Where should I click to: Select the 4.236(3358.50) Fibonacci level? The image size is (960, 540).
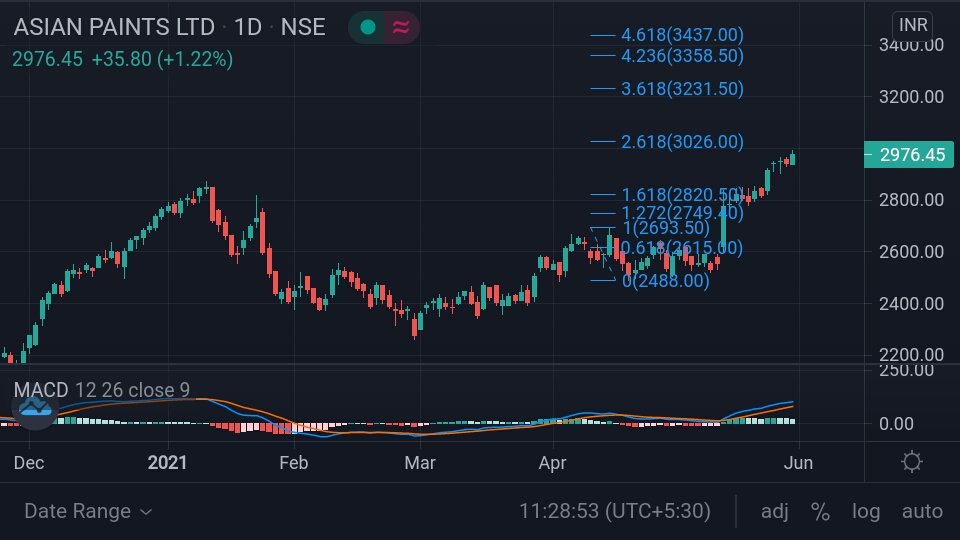tap(682, 56)
